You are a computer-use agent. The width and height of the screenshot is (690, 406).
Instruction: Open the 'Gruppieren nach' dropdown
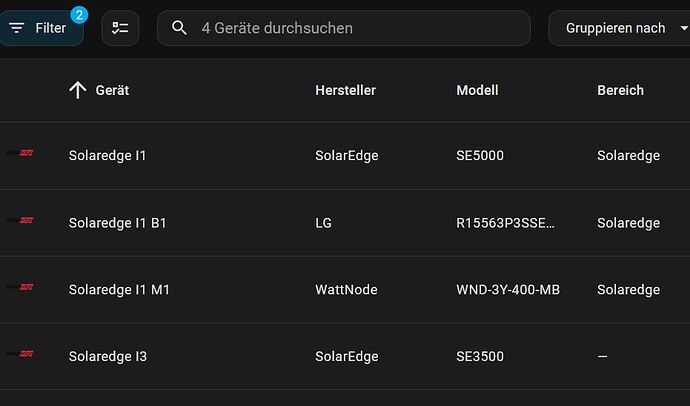click(620, 28)
